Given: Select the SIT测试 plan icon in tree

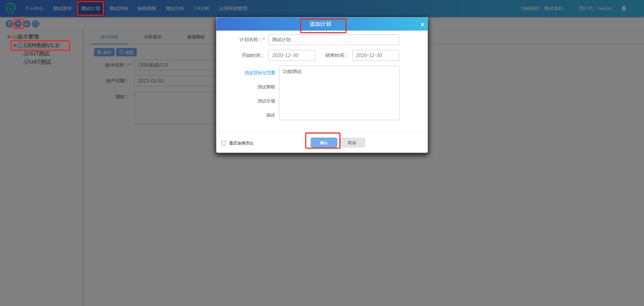Looking at the screenshot, I should point(26,54).
